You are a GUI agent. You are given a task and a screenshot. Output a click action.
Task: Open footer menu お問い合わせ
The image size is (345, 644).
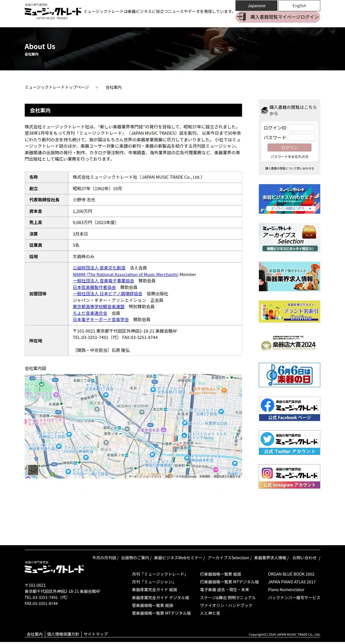pyautogui.click(x=304, y=558)
